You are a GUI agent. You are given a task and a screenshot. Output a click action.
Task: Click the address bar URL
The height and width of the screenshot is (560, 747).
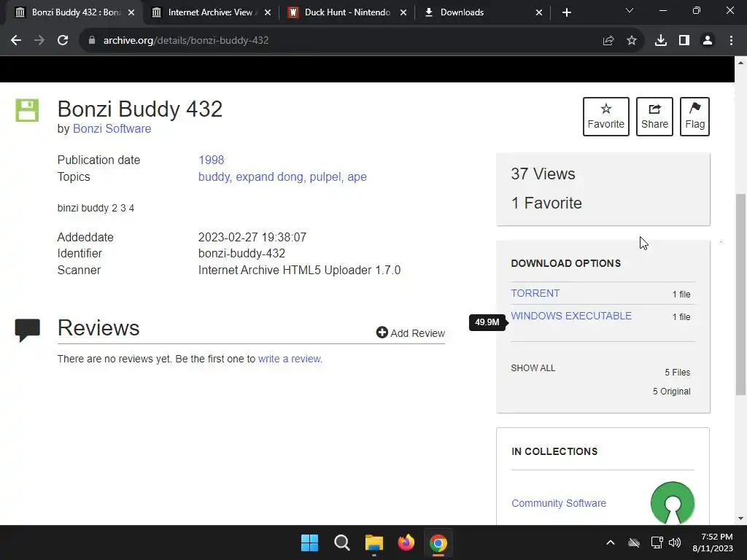coord(186,41)
